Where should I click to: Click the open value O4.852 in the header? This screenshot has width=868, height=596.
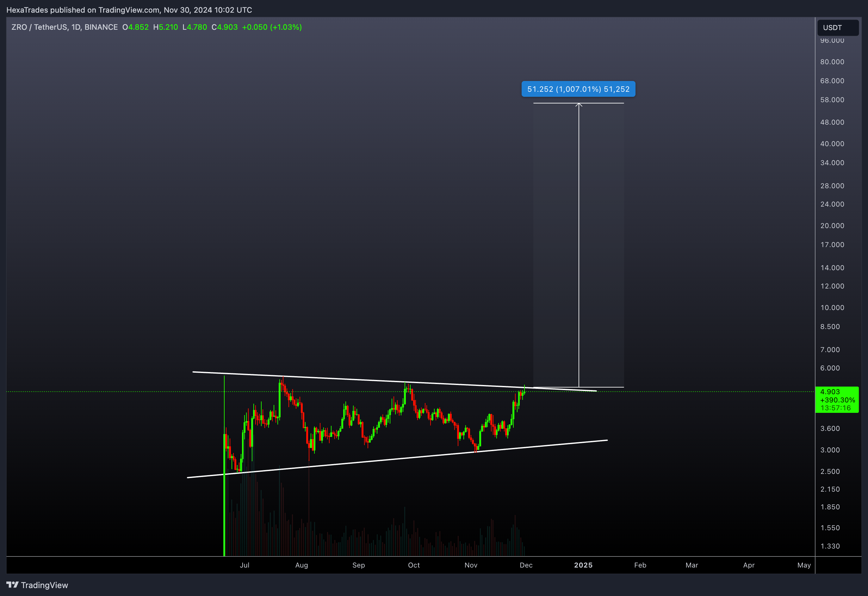click(136, 27)
